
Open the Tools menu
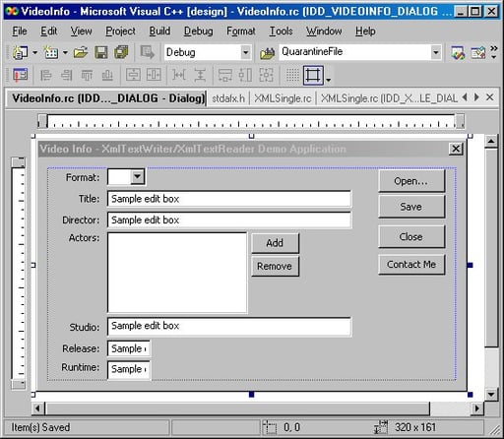pyautogui.click(x=281, y=31)
